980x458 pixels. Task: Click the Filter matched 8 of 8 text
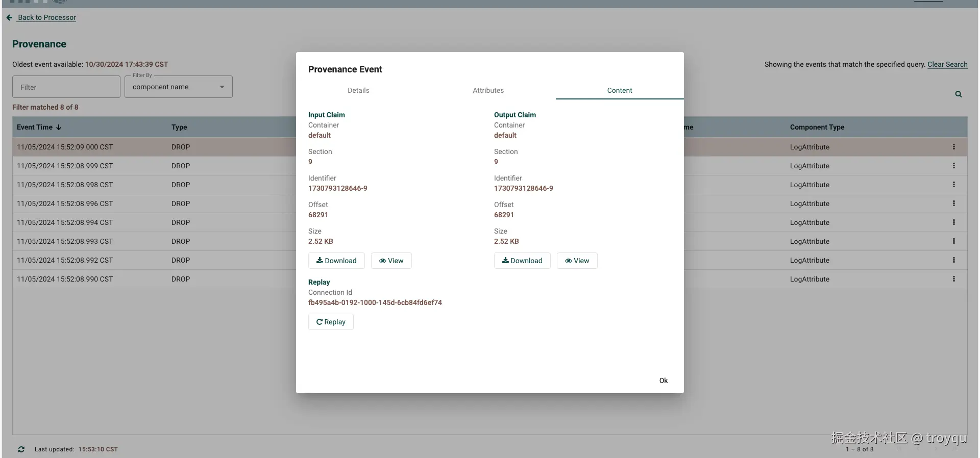[45, 107]
